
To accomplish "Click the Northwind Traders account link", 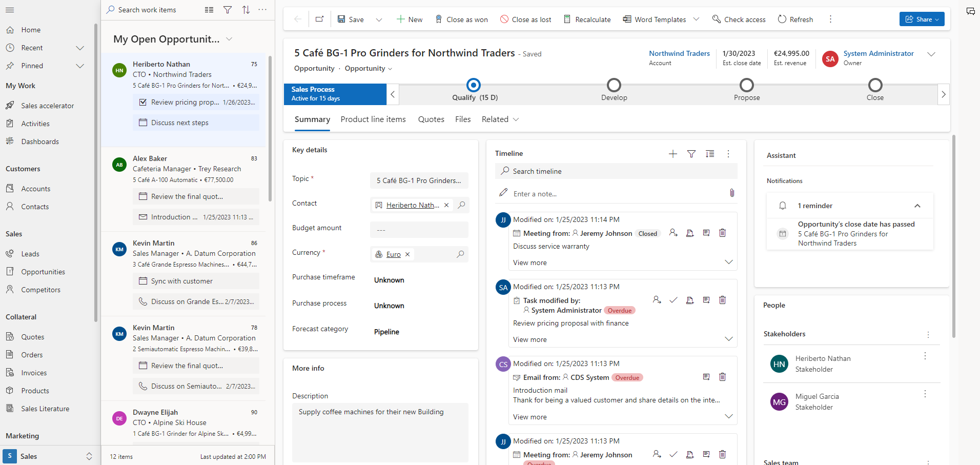I will (x=679, y=53).
